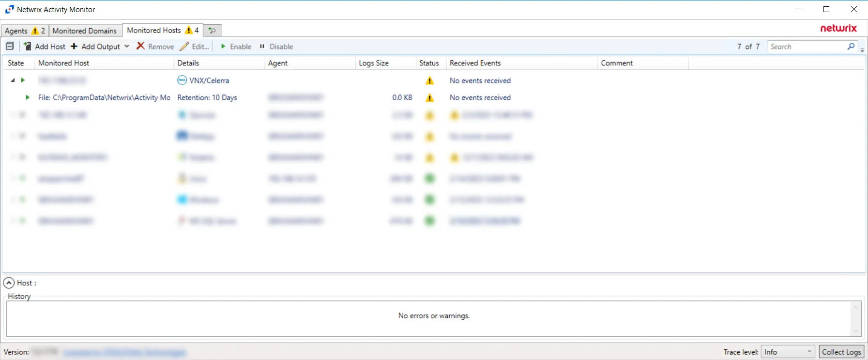Click Add Host in the toolbar
Image resolution: width=868 pixels, height=360 pixels.
[45, 47]
